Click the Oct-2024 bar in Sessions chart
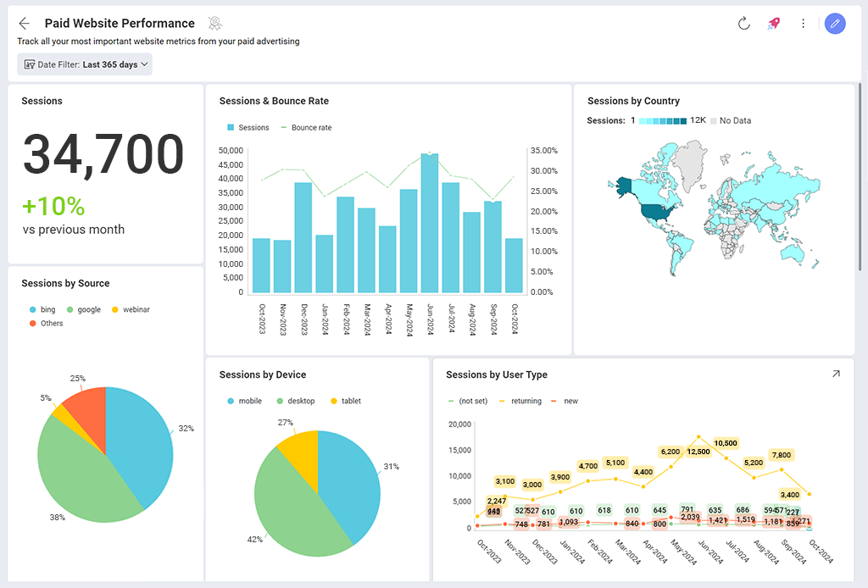Image resolution: width=868 pixels, height=588 pixels. [514, 265]
